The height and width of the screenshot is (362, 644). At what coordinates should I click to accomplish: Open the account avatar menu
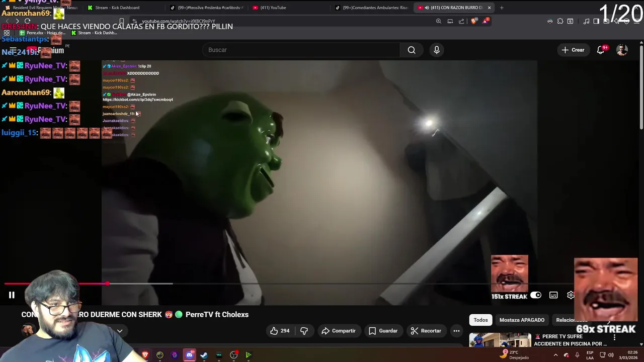pyautogui.click(x=622, y=50)
